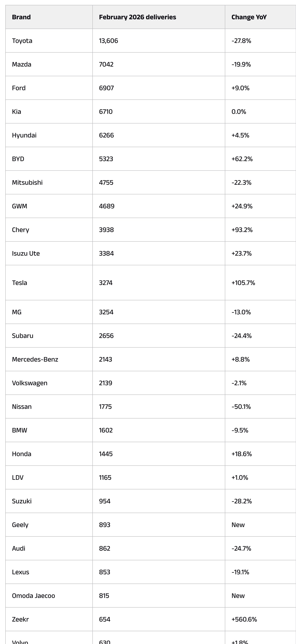Image resolution: width=296 pixels, height=644 pixels.
Task: Click the Isuzu Ute brand cell
Action: (26, 253)
